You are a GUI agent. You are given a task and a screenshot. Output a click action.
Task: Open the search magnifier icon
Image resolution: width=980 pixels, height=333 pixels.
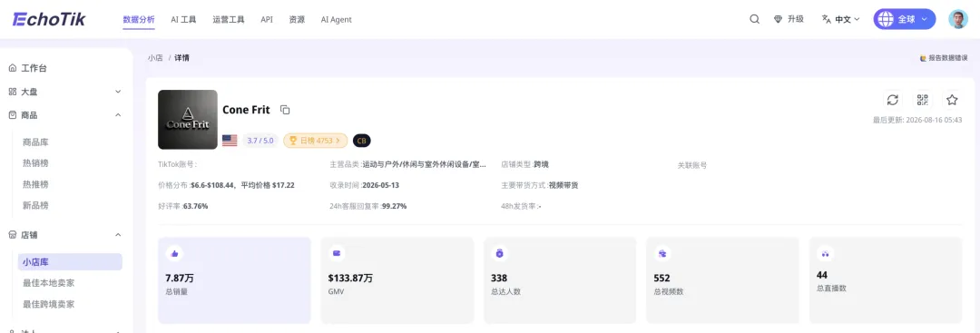click(x=754, y=19)
